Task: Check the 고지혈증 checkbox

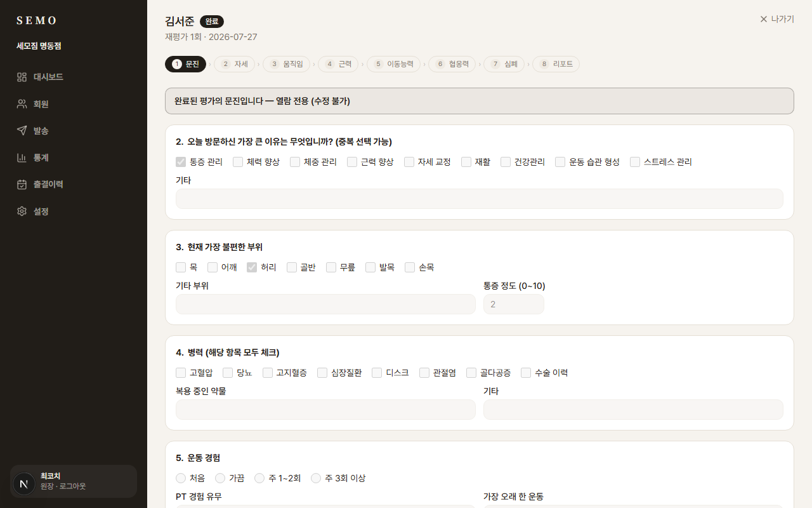Action: tap(268, 373)
